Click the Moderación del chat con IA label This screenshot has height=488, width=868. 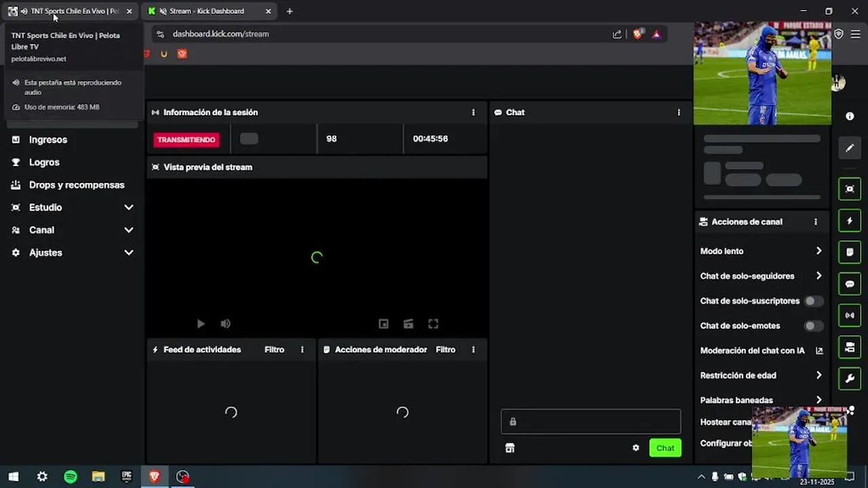[x=752, y=350]
